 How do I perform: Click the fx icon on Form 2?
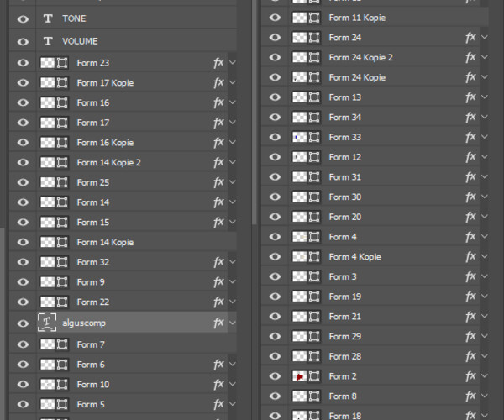coord(471,376)
